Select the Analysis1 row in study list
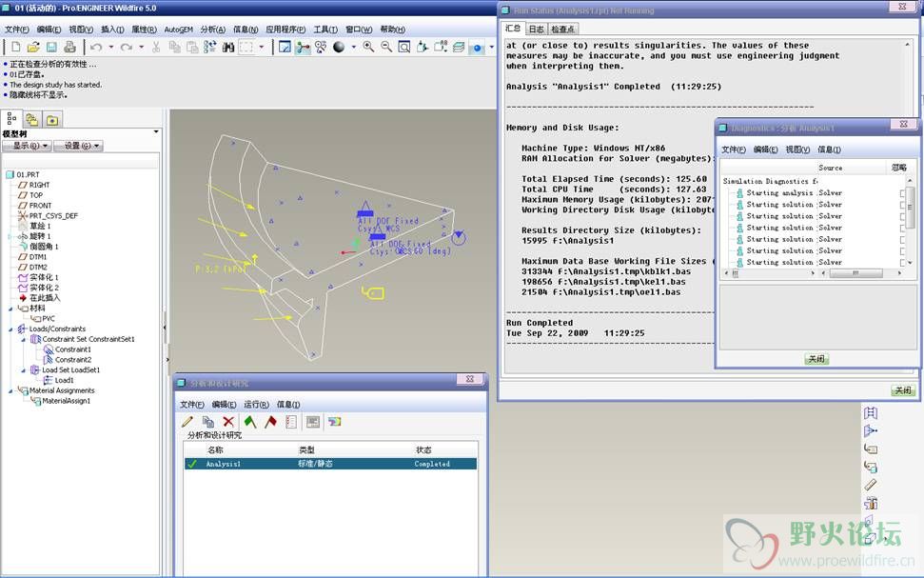The height and width of the screenshot is (578, 924). 330,464
